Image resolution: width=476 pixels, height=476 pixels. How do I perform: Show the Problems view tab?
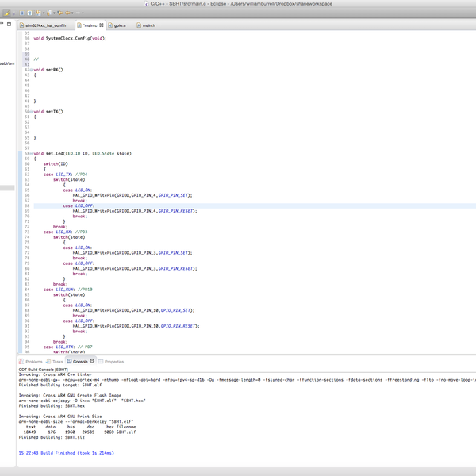coord(33,361)
